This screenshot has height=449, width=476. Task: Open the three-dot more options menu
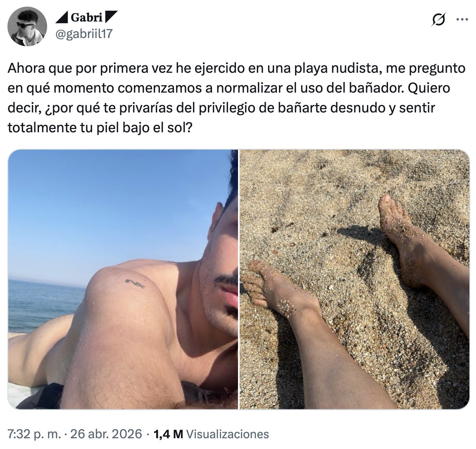point(462,20)
